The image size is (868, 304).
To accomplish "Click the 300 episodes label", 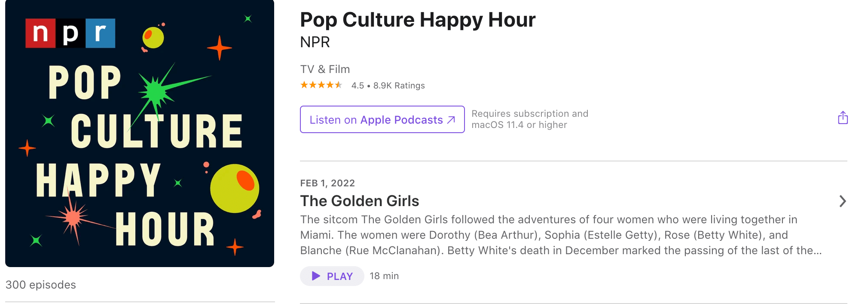I will [x=41, y=285].
